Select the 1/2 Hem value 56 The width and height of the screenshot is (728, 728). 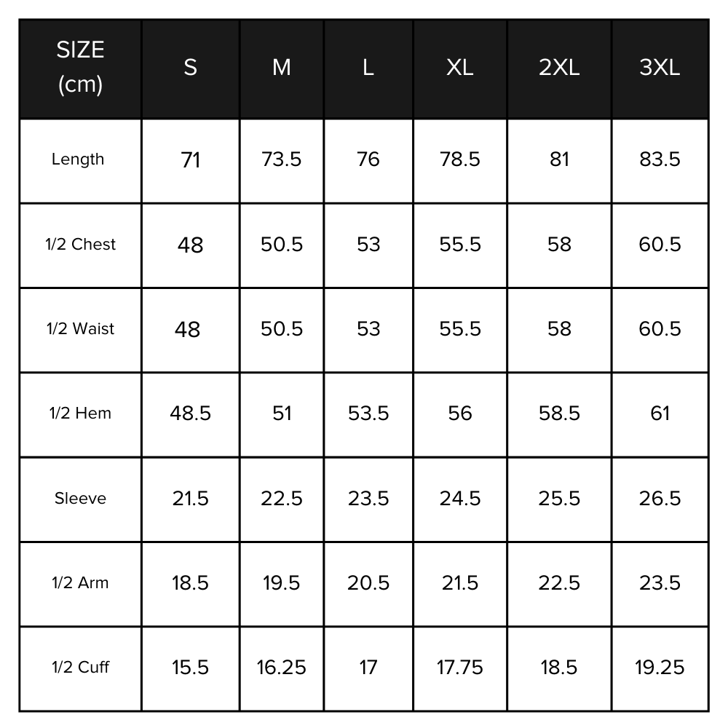click(x=460, y=414)
